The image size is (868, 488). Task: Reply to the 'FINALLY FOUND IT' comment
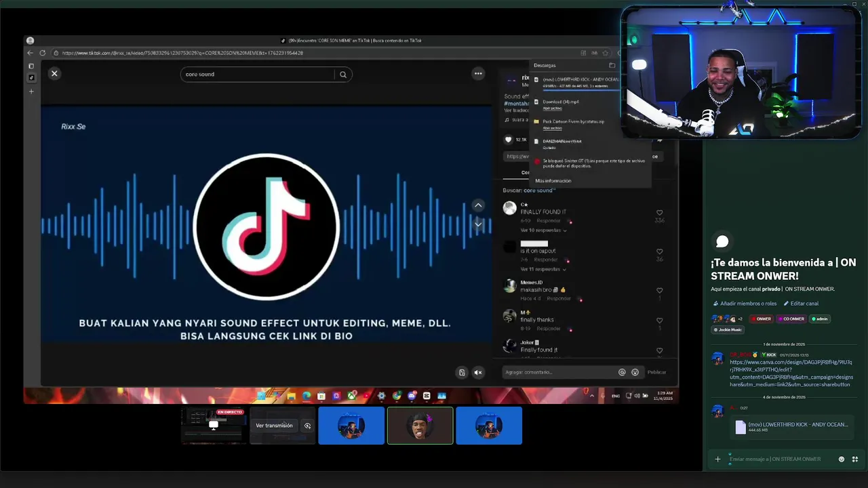tap(549, 221)
